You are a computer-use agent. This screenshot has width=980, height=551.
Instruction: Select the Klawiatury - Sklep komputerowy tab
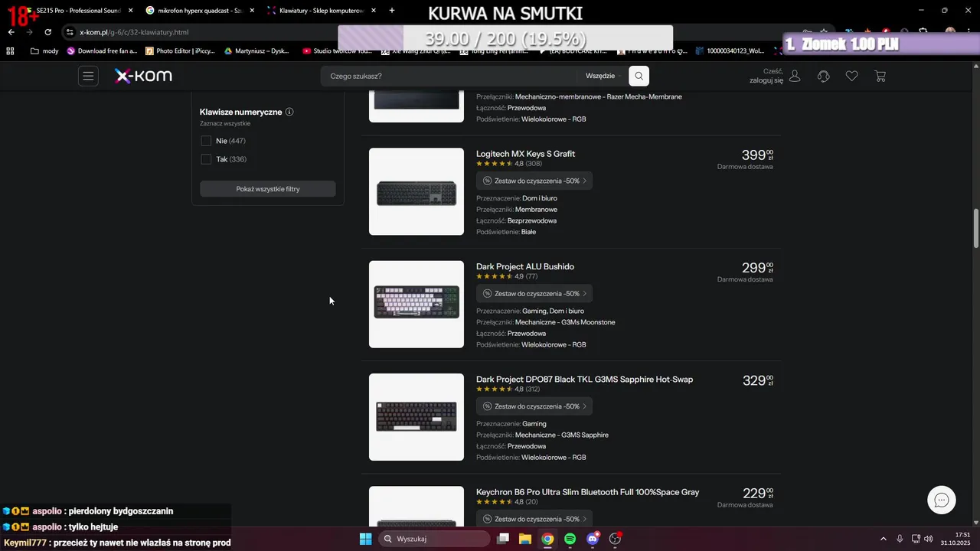point(321,11)
